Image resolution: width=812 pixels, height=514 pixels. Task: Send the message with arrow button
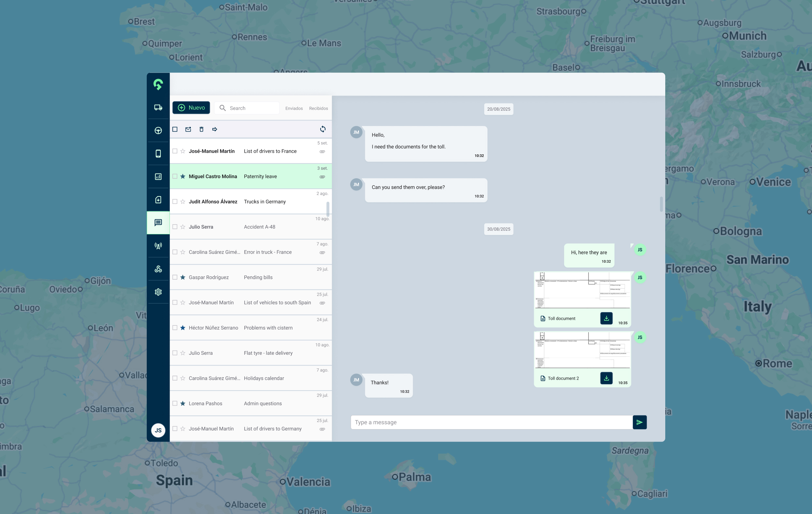(x=639, y=422)
